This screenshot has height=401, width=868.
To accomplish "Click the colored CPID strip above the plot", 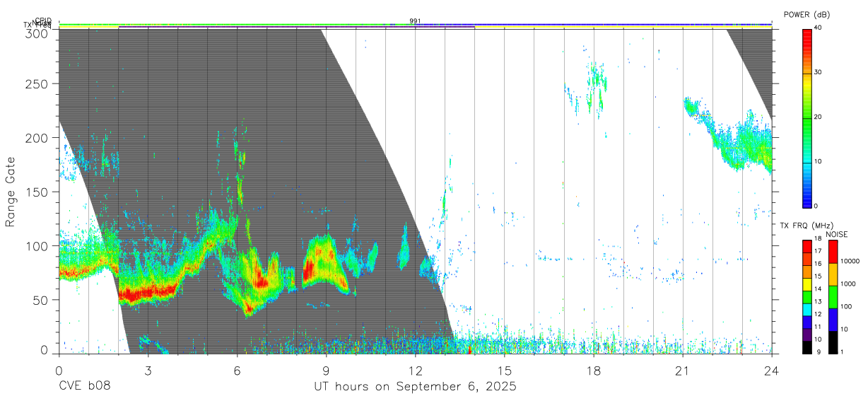I will tap(415, 24).
